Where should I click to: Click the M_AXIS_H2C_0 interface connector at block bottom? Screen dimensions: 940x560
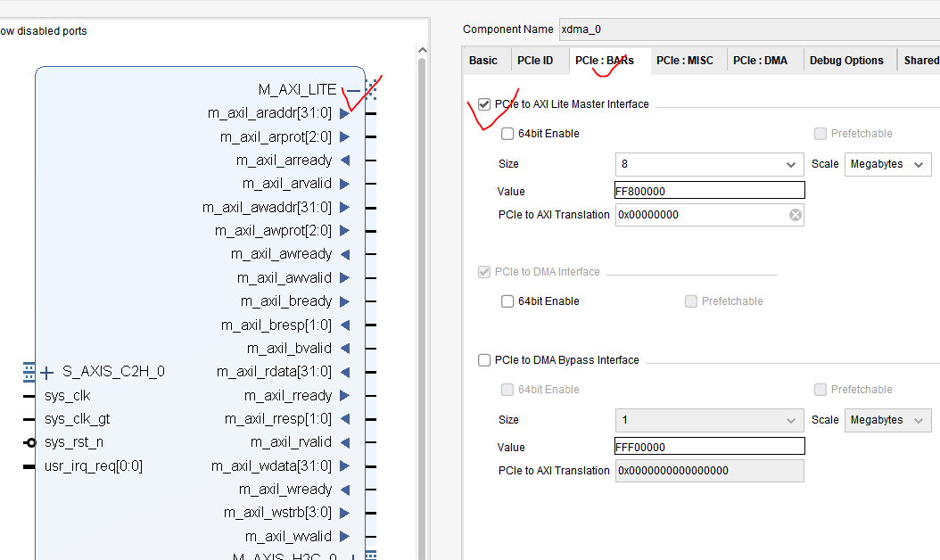[369, 555]
